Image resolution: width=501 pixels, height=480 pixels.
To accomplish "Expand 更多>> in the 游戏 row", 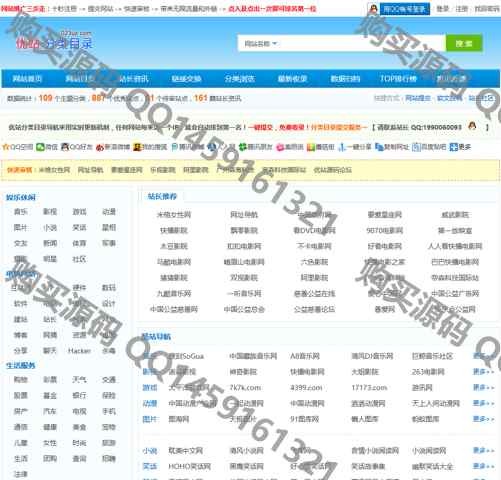I will click(483, 387).
